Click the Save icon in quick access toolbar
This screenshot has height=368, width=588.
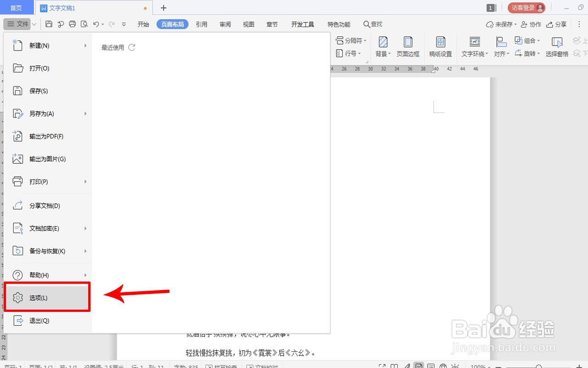49,24
